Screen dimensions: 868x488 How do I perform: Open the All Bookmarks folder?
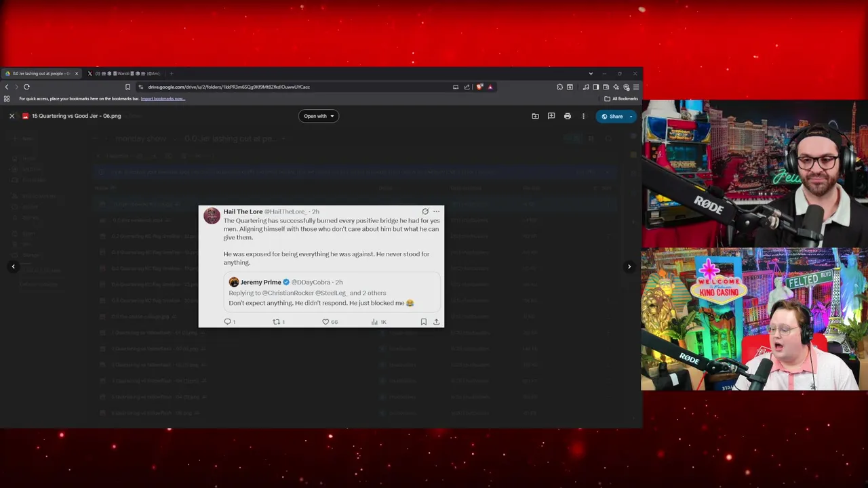coord(621,98)
